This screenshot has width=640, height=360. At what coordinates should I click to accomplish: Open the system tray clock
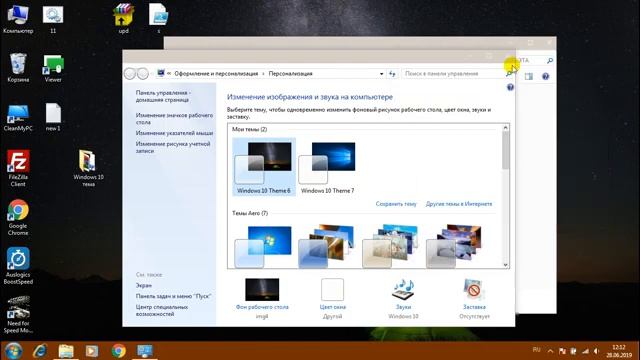point(619,351)
